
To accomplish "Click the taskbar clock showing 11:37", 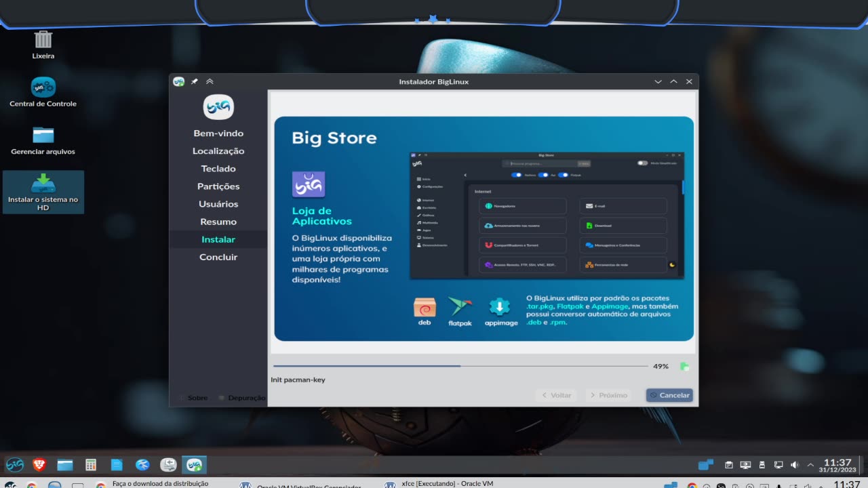I will click(x=837, y=465).
